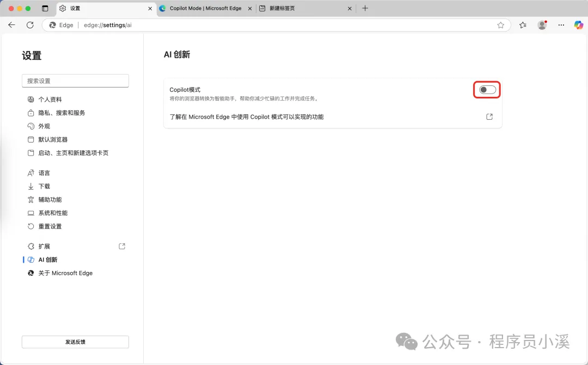Image resolution: width=588 pixels, height=365 pixels.
Task: Click the 个人资料 person icon
Action: coord(30,100)
